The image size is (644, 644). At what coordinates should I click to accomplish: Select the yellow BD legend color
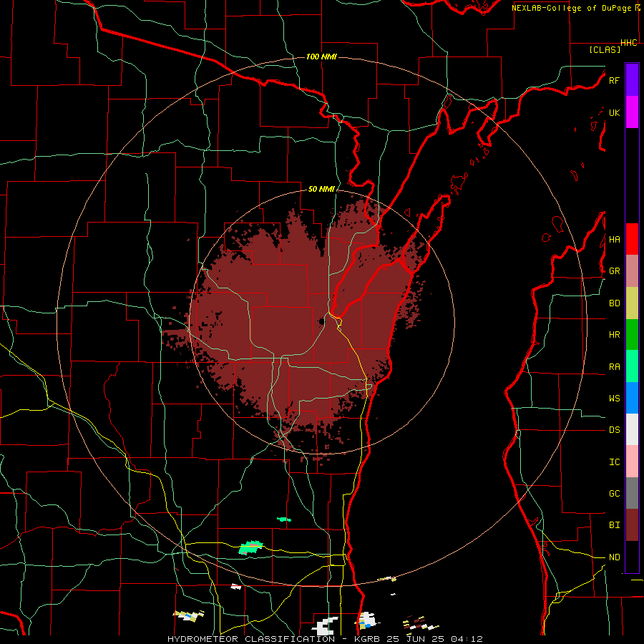point(632,303)
